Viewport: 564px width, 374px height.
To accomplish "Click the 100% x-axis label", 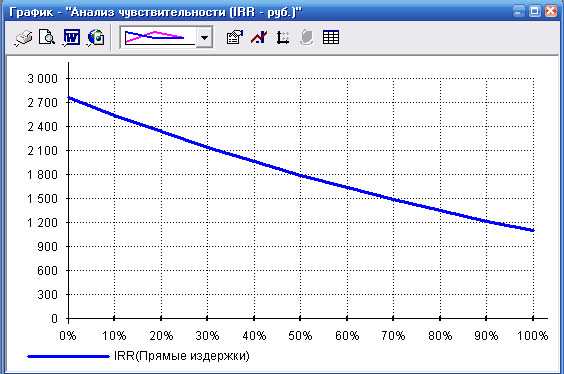I will pos(532,336).
